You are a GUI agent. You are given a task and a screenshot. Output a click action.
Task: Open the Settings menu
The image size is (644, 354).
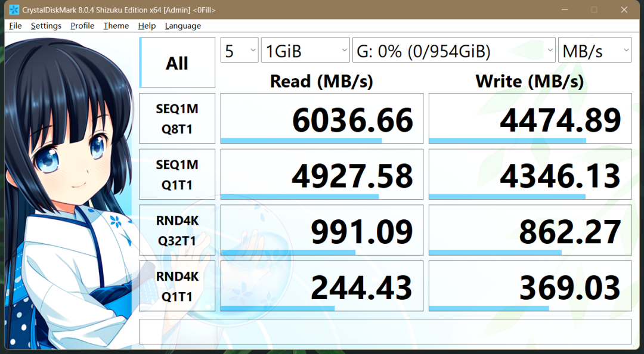point(46,26)
